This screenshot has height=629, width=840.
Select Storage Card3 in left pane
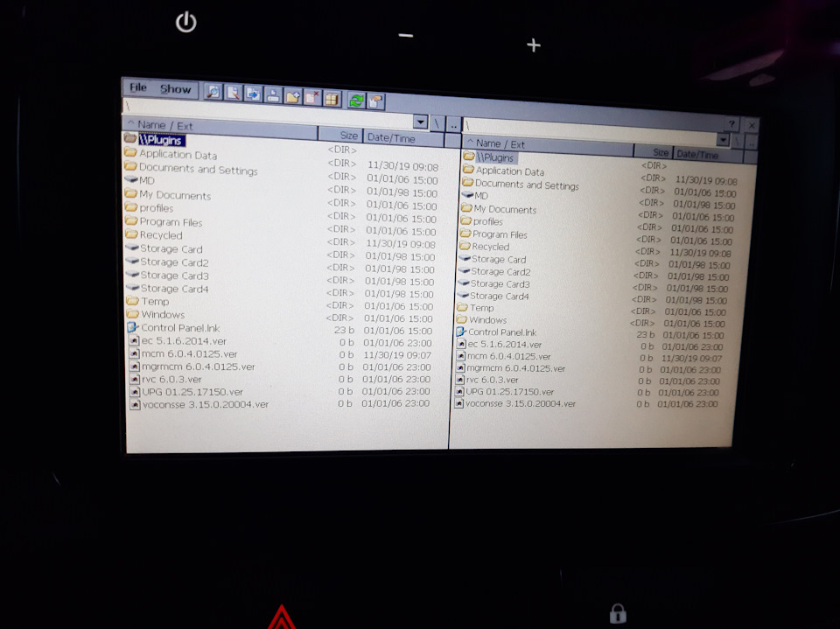point(167,276)
